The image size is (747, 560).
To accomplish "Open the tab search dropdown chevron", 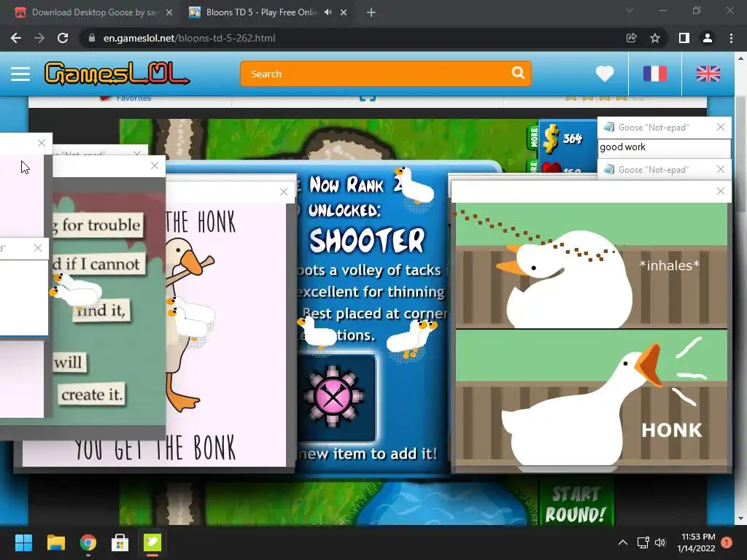I will tap(630, 10).
